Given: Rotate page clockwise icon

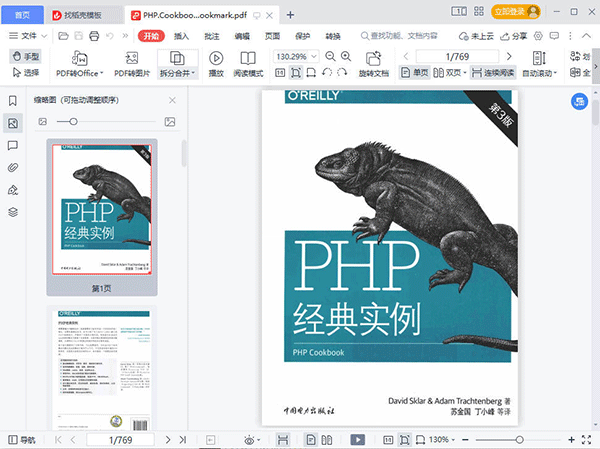Looking at the screenshot, I should [342, 72].
